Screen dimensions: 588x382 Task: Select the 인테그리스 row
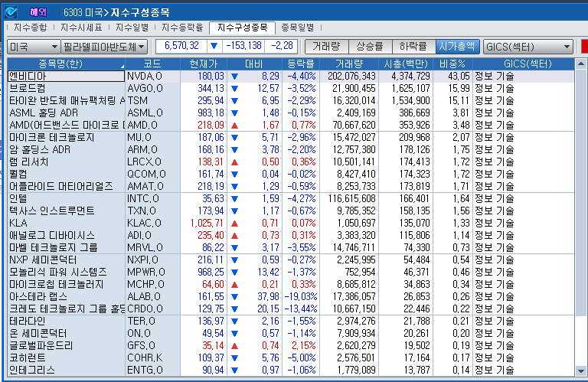[291, 371]
